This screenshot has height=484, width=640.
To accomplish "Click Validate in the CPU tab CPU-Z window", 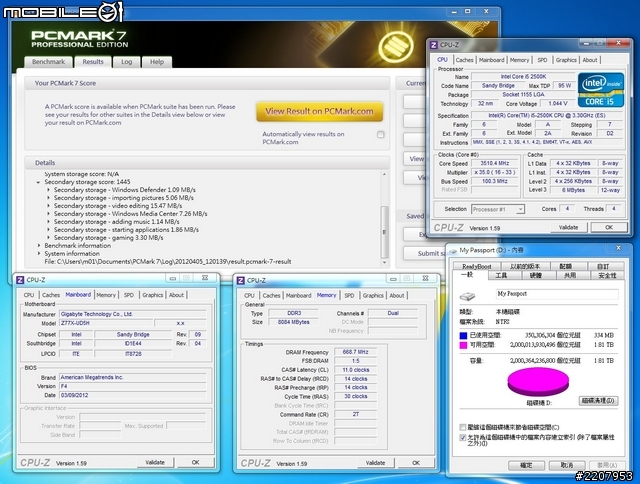I will [x=569, y=227].
